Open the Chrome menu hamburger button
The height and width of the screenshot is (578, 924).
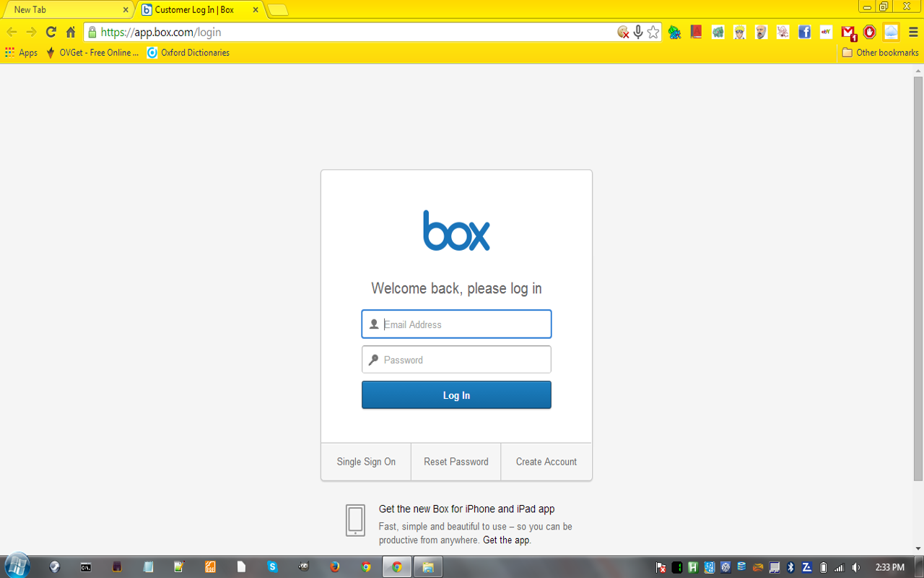pos(913,32)
